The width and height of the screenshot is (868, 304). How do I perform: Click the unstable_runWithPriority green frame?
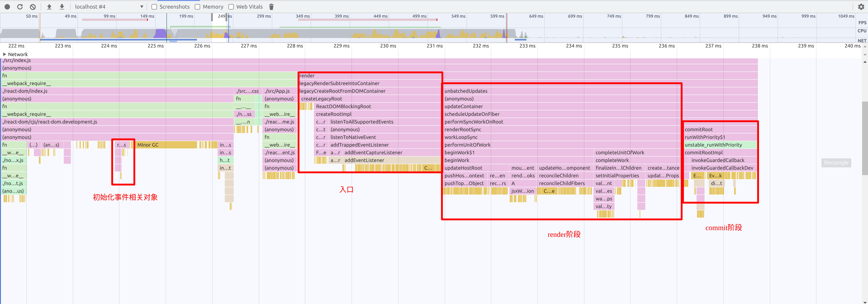click(713, 145)
